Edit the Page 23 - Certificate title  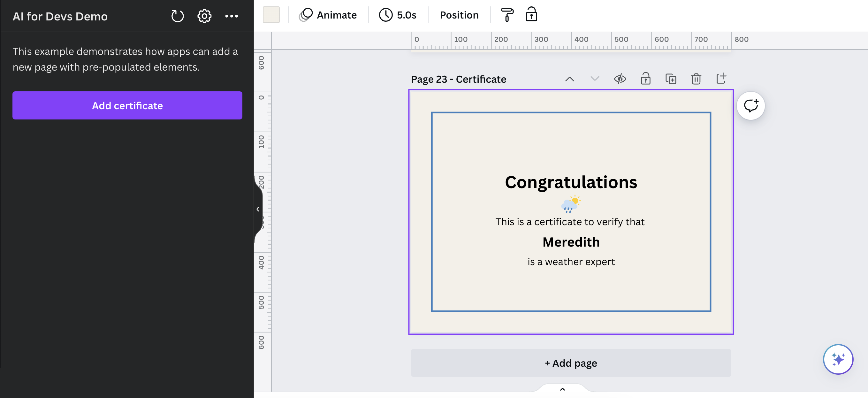pos(458,79)
